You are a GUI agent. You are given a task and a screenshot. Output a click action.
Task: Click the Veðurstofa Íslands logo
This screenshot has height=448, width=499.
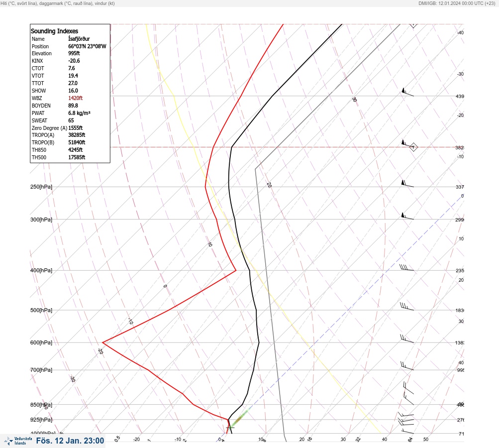[x=18, y=441]
